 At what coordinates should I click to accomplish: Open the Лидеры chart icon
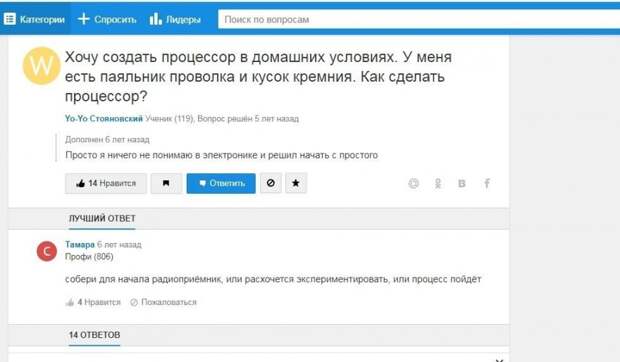coord(155,19)
